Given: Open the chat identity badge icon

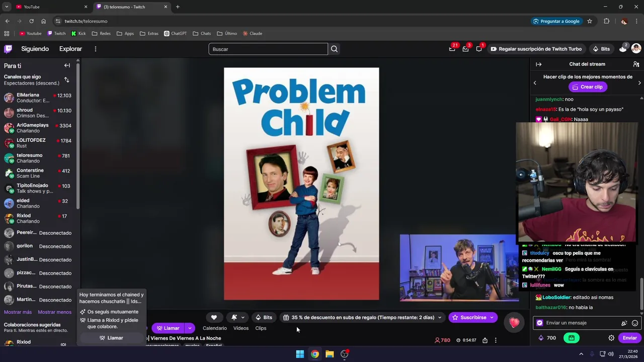Looking at the screenshot, I should pyautogui.click(x=540, y=323).
